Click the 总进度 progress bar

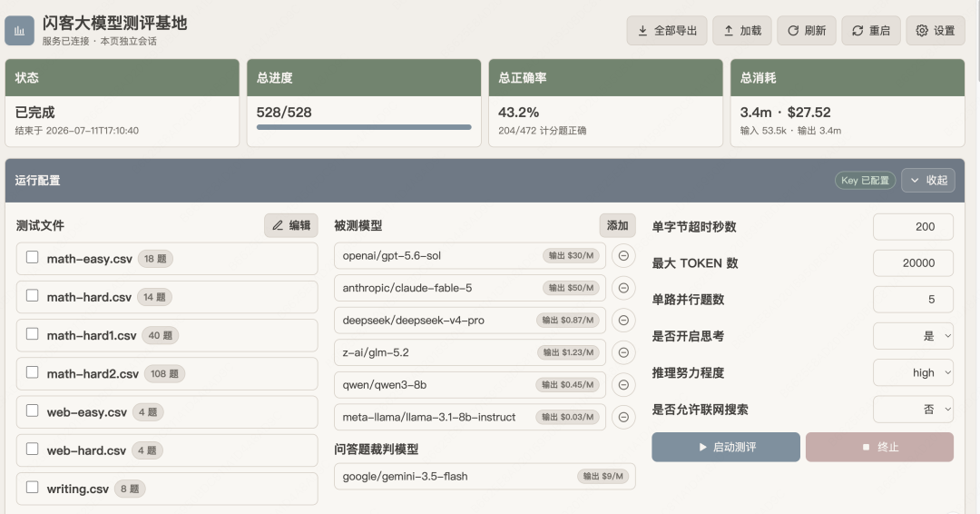tap(364, 127)
